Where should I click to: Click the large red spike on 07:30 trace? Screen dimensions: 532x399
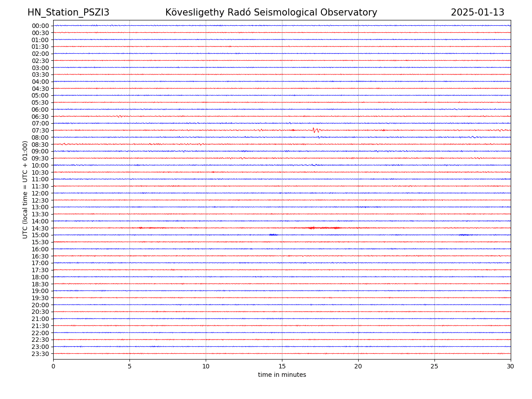(314, 130)
